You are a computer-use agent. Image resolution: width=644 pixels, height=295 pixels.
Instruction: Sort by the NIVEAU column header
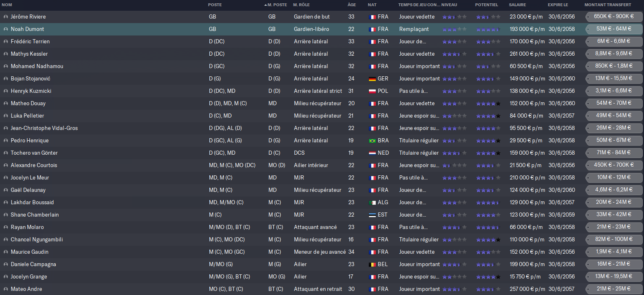point(450,5)
